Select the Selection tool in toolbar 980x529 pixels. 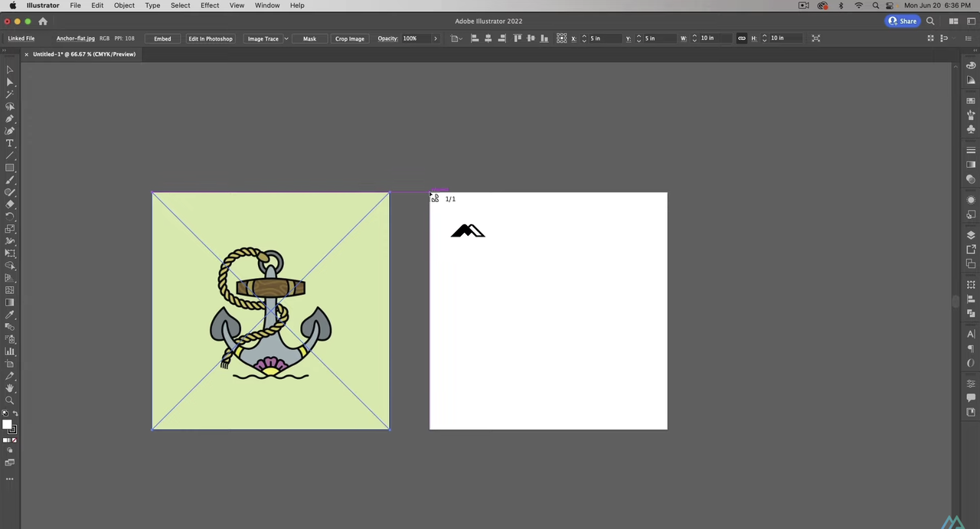[9, 70]
